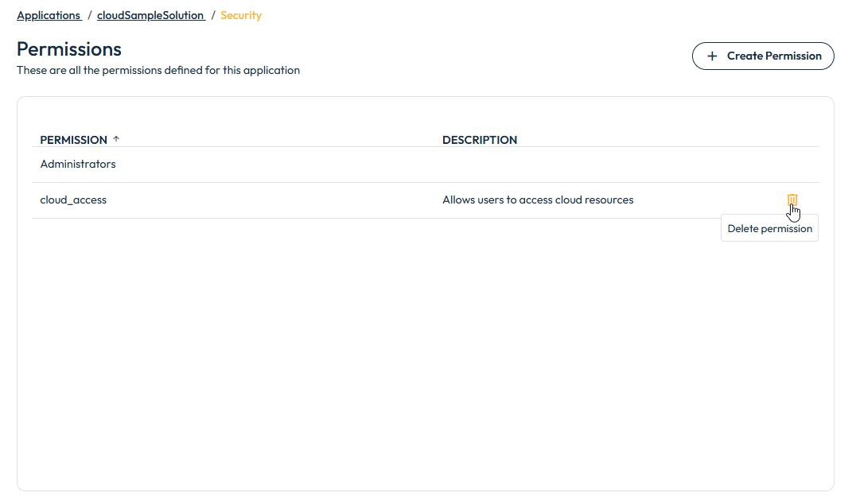The width and height of the screenshot is (852, 504).
Task: Click the 'Allows users to access cloud resources' description
Action: (x=538, y=200)
